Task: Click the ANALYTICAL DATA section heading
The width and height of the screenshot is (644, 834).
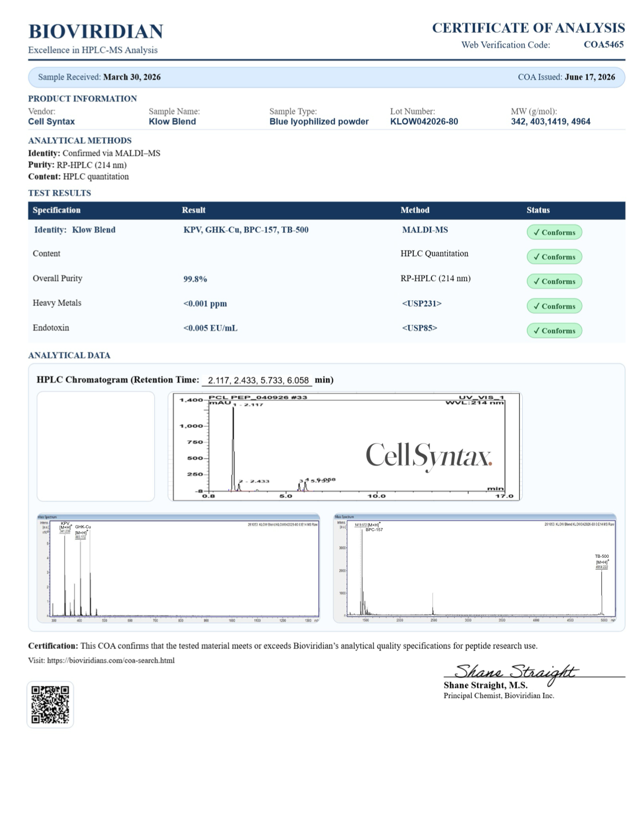Action: coord(69,355)
